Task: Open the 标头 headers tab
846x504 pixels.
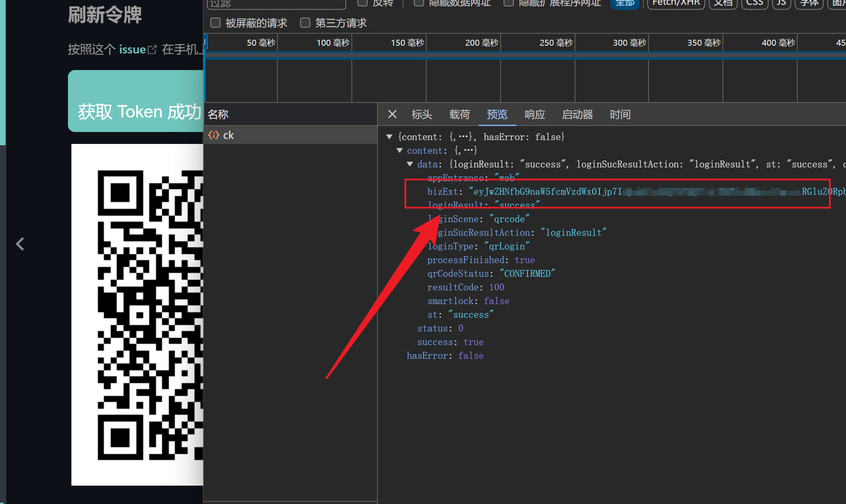Action: 422,114
